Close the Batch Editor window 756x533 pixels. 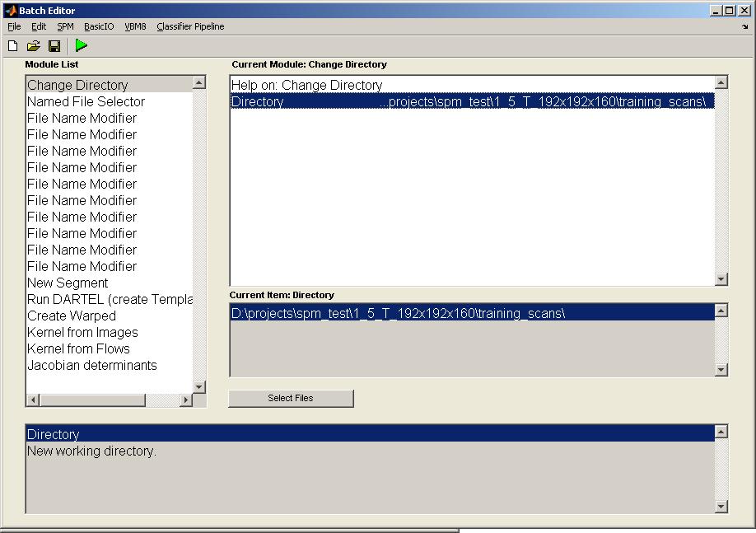click(745, 10)
